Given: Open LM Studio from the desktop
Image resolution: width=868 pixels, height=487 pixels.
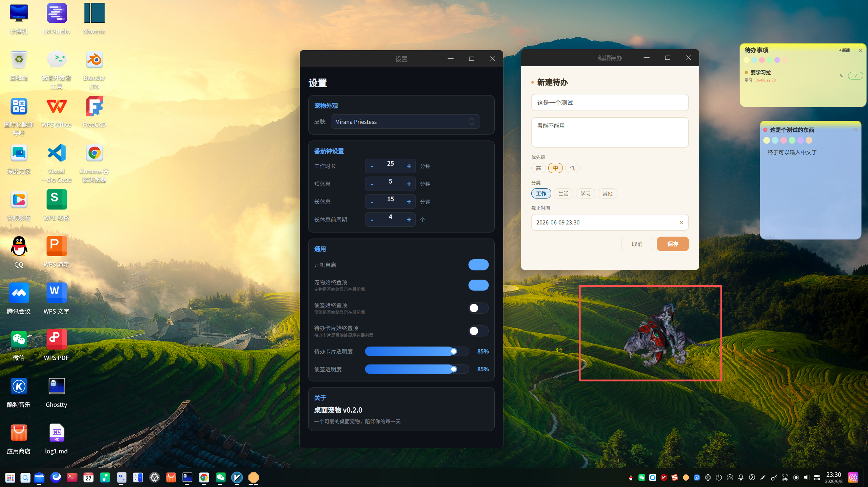Looking at the screenshot, I should (x=57, y=19).
